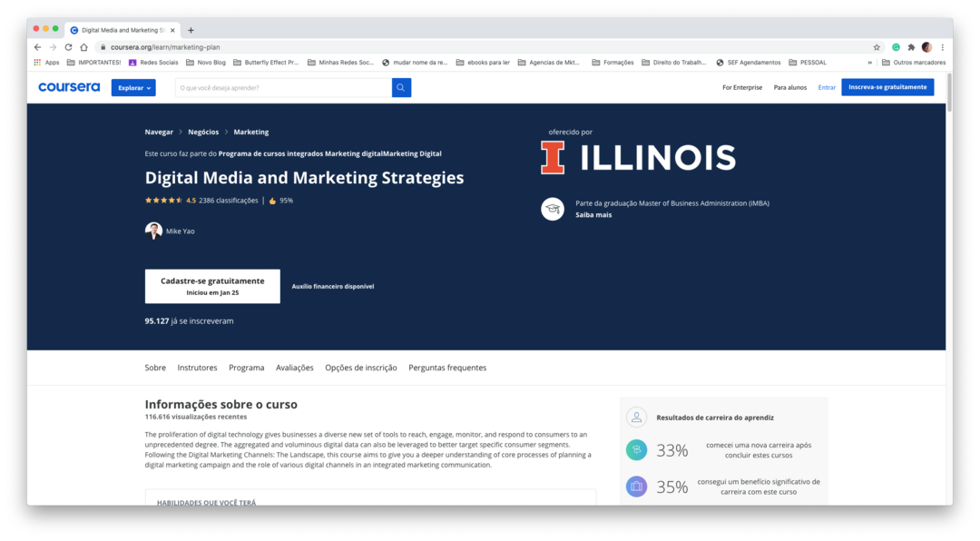Click Inscreva-se gratuitamente button
Image resolution: width=980 pixels, height=541 pixels.
click(887, 87)
